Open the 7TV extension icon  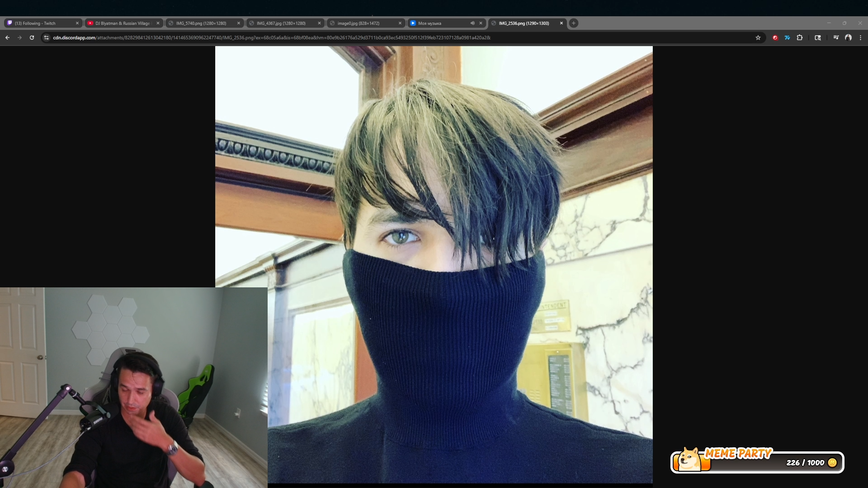coord(787,38)
